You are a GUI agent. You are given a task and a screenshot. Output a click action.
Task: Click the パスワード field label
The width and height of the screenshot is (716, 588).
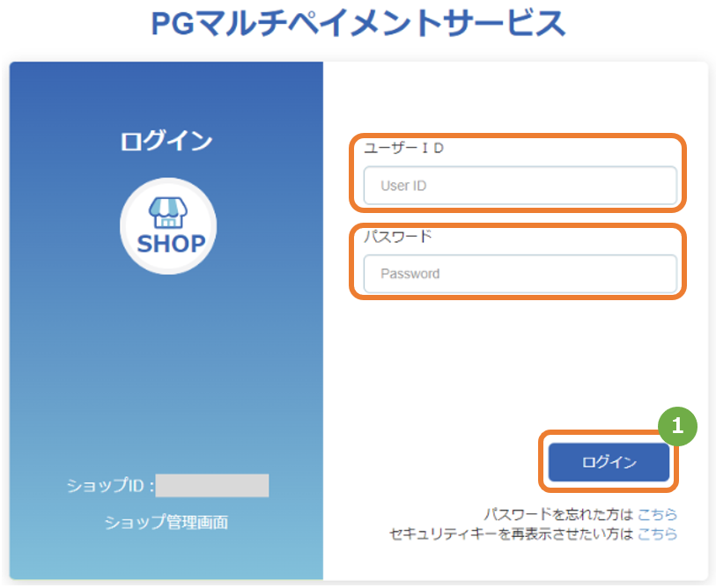398,237
